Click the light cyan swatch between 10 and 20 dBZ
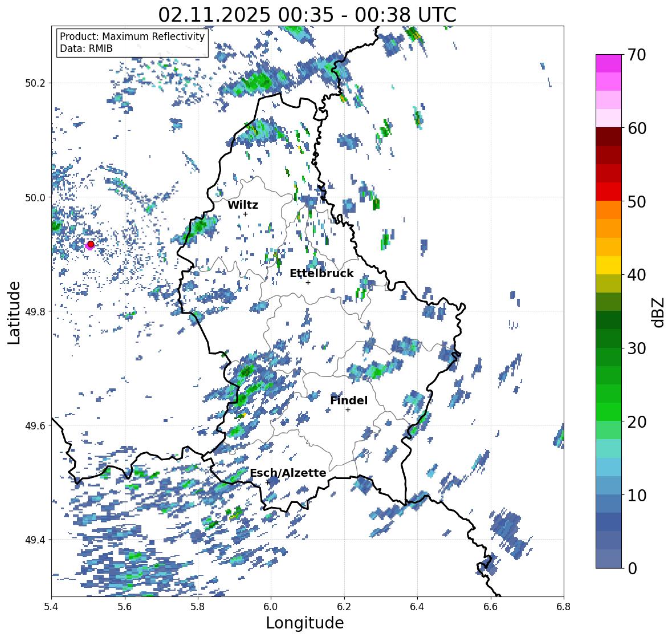The height and width of the screenshot is (637, 672). click(x=609, y=449)
